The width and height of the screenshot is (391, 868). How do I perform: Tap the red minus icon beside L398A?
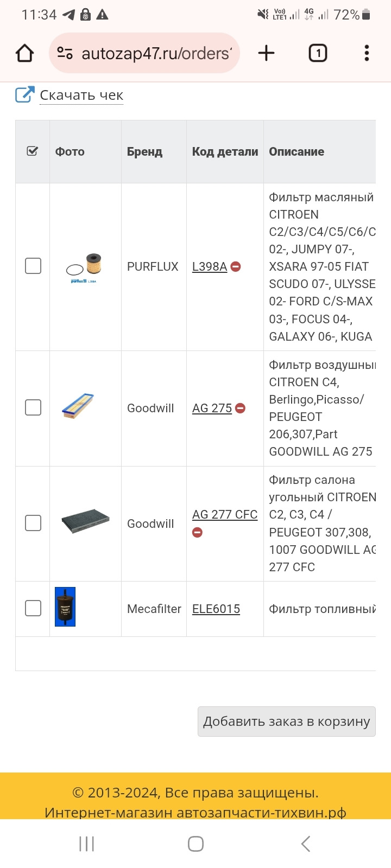point(236,266)
